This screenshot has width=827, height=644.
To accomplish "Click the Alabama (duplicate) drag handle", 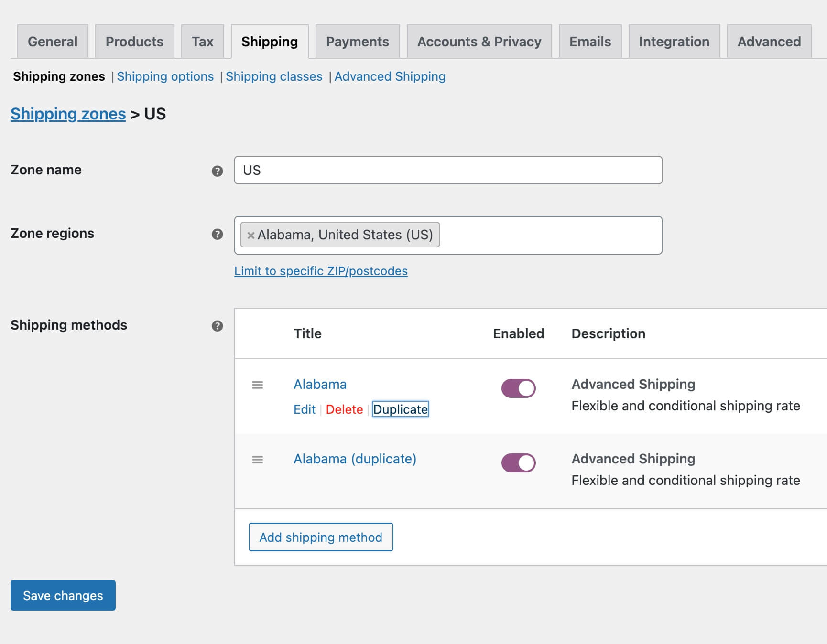I will coord(258,460).
